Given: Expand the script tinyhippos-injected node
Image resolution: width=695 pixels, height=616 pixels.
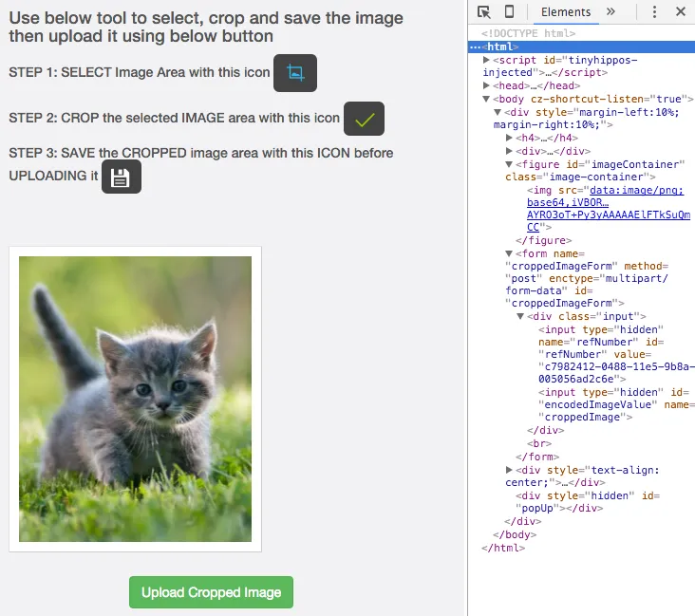Looking at the screenshot, I should pyautogui.click(x=486, y=60).
